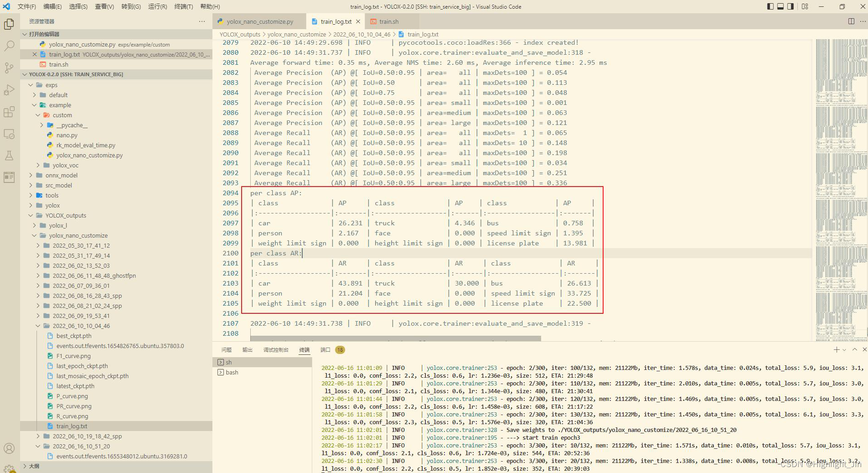Click 2022_06_10_10_04_46 breadcrumb segment
This screenshot has width=868, height=473.
(x=362, y=34)
